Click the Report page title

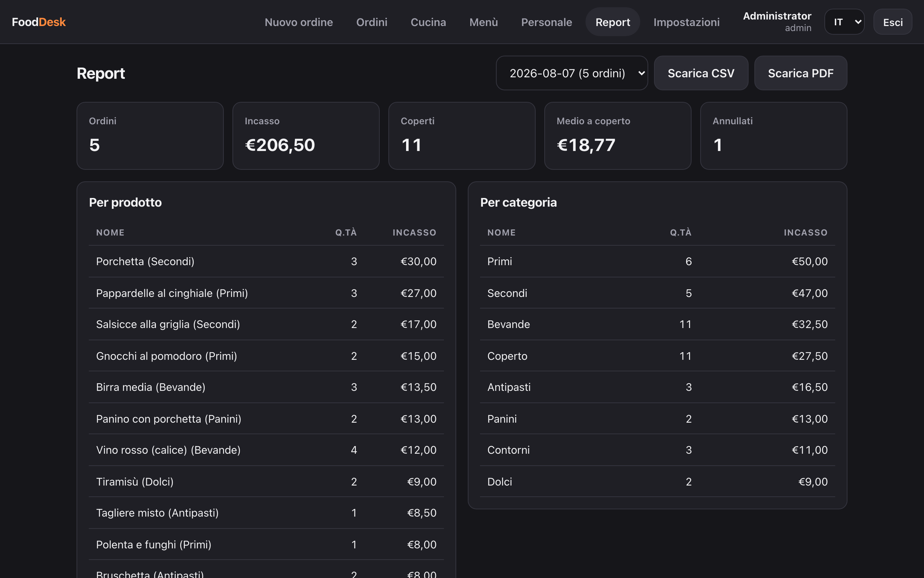pyautogui.click(x=101, y=73)
